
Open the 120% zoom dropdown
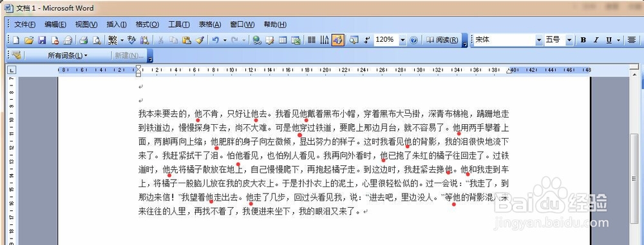(x=402, y=41)
